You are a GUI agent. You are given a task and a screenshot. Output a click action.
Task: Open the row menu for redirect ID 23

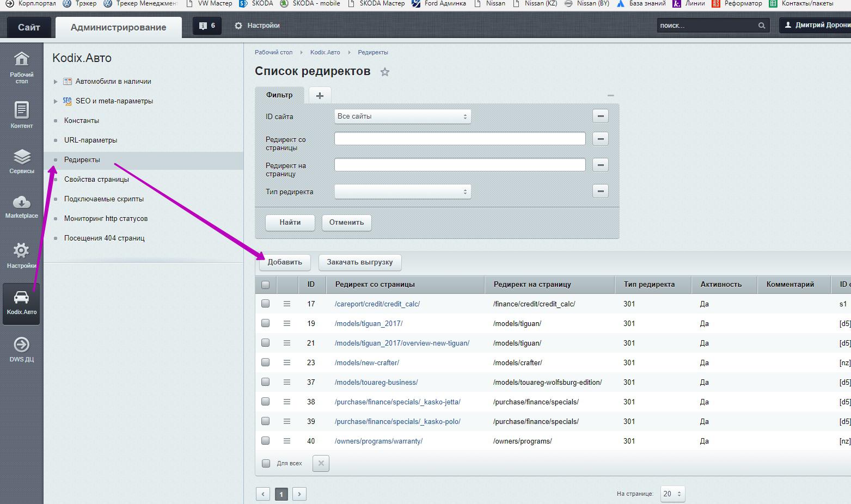click(287, 362)
